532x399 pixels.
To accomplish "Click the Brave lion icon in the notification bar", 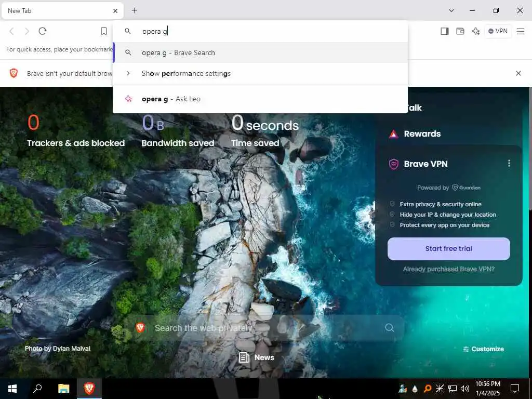I will tap(14, 73).
